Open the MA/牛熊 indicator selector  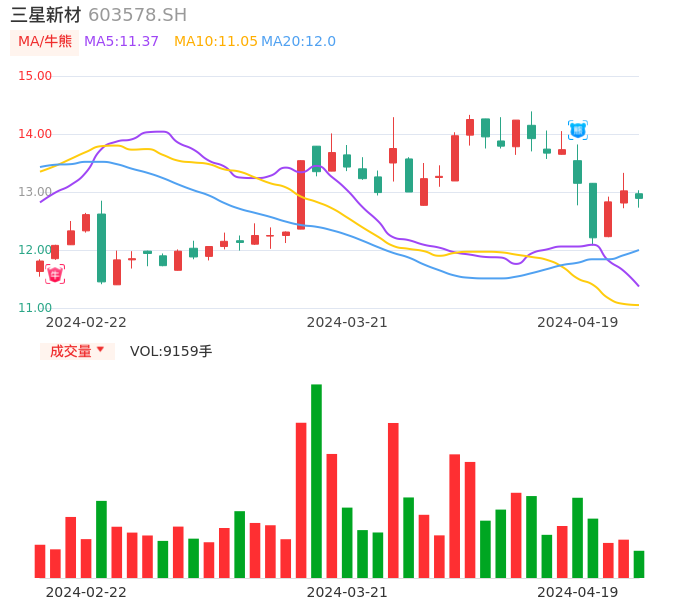pyautogui.click(x=45, y=42)
